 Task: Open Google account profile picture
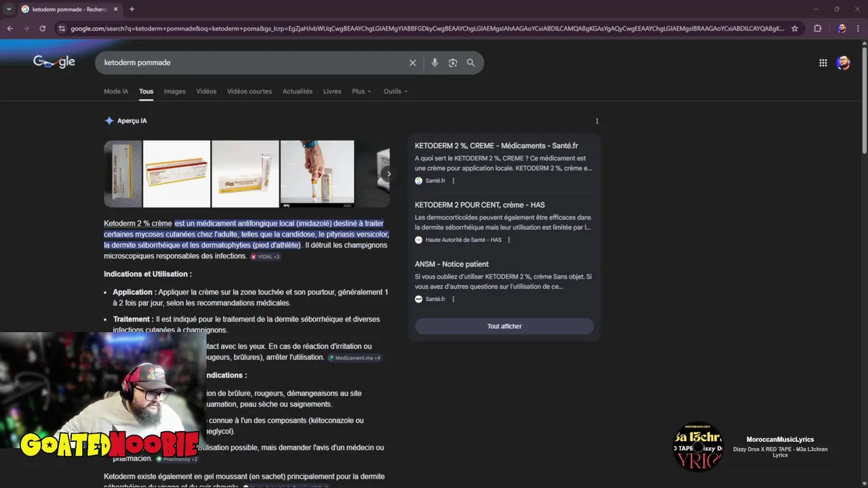pyautogui.click(x=843, y=62)
